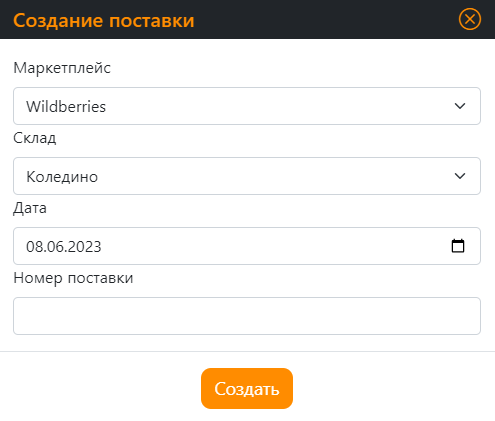Click the Маркетплейс field label

point(62,68)
